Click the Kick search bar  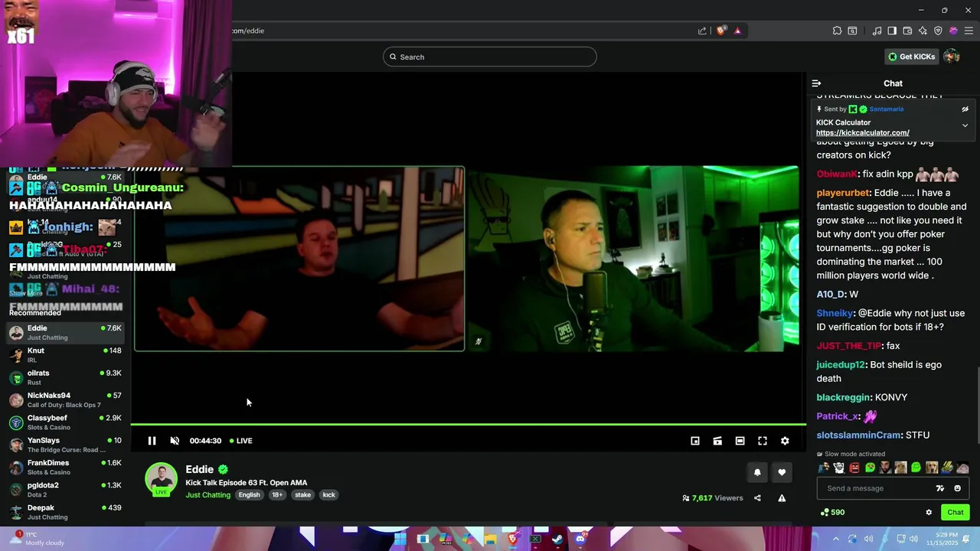[490, 57]
